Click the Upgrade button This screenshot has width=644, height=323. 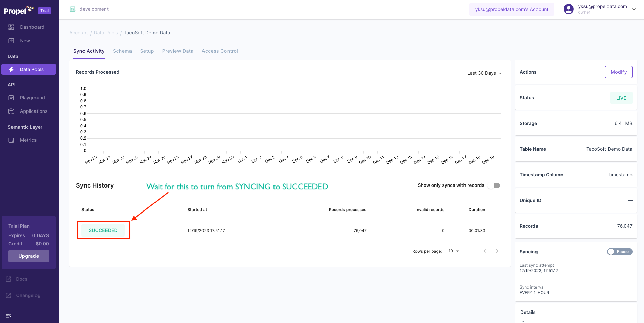point(28,256)
